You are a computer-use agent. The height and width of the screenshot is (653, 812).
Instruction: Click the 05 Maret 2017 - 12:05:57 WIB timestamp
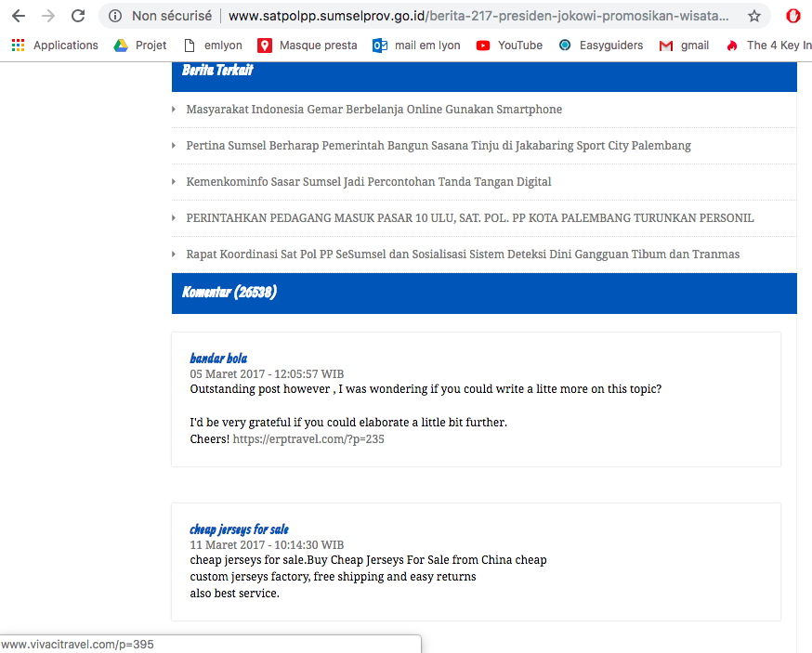[x=267, y=374]
